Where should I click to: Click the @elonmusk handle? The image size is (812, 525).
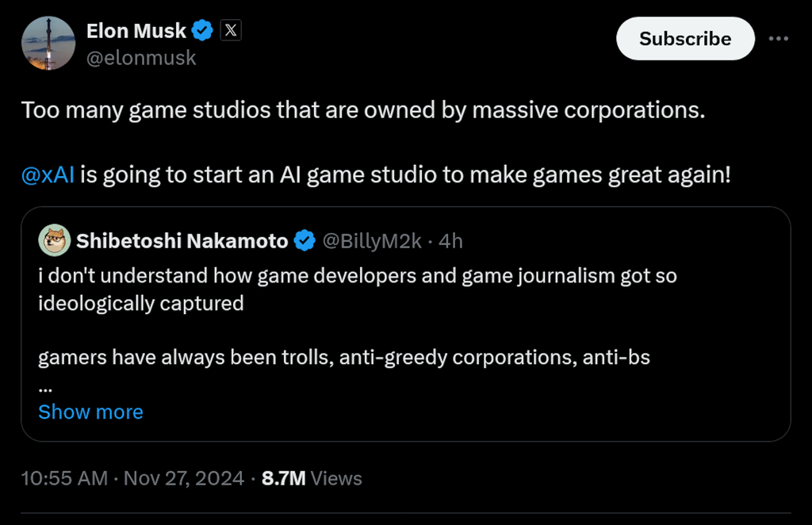141,57
